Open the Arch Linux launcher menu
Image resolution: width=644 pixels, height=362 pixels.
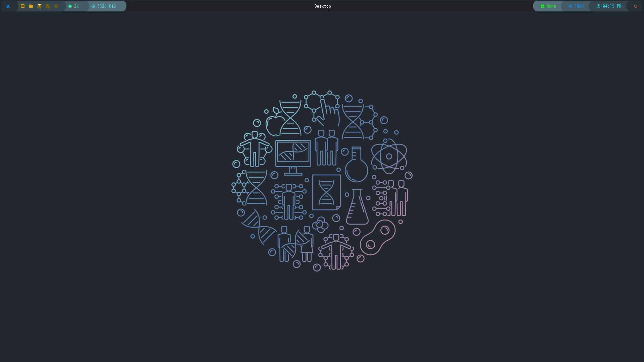point(8,6)
